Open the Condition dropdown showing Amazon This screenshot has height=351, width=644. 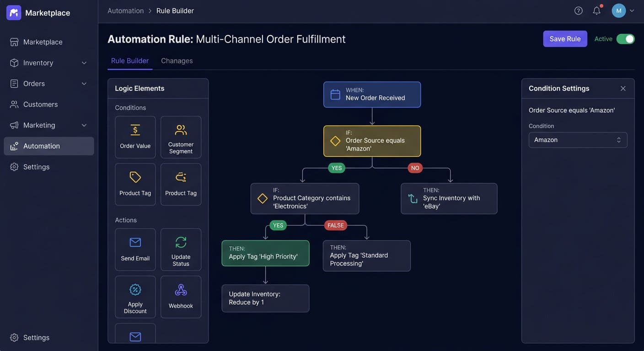point(578,140)
